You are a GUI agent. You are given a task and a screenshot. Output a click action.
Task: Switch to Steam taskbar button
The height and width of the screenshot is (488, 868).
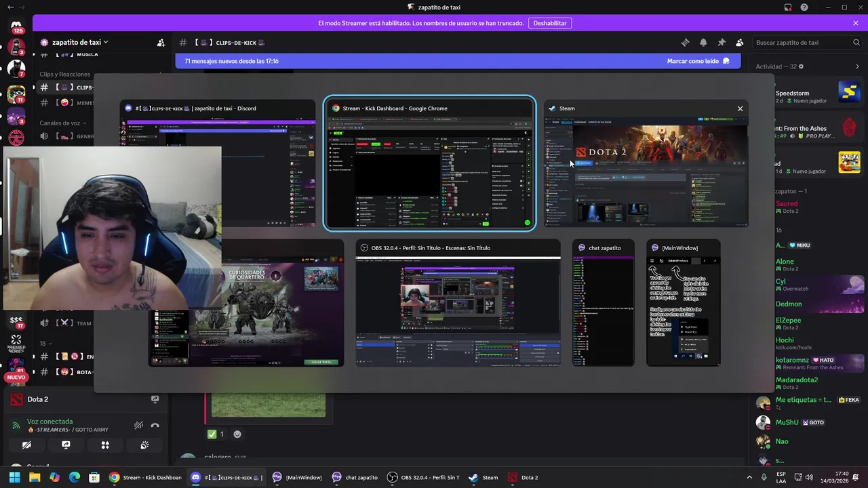click(x=483, y=477)
